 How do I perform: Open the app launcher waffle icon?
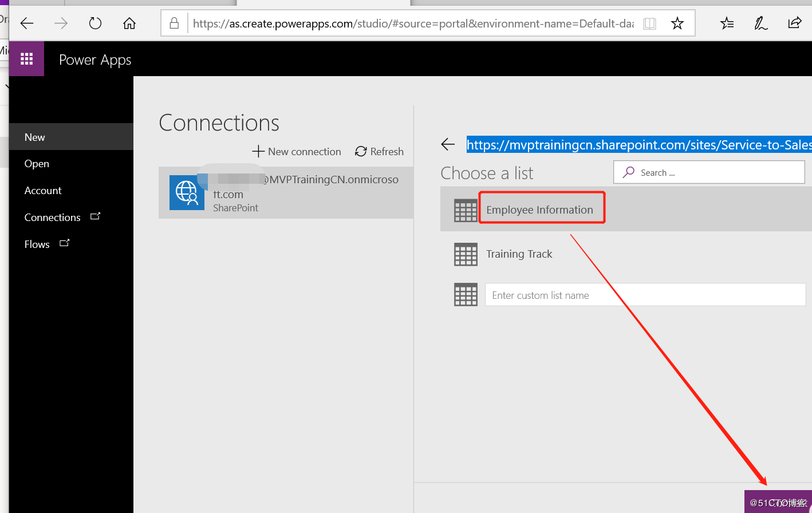[26, 59]
